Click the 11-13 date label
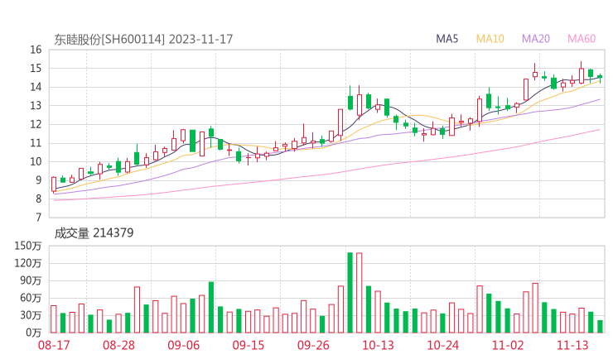This screenshot has height=364, width=613. [x=572, y=345]
